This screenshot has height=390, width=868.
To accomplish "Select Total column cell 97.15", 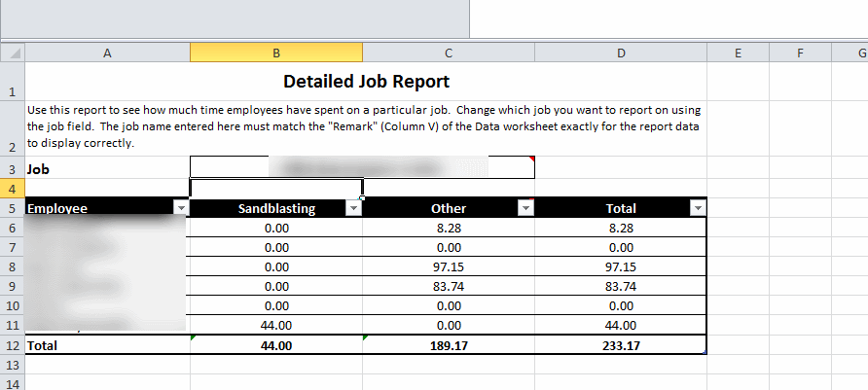I will click(x=621, y=266).
